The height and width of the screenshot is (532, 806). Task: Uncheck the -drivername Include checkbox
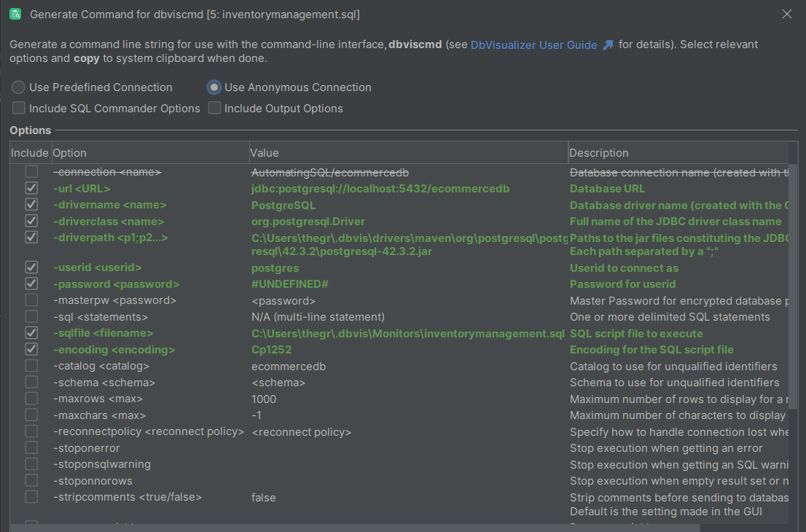(31, 204)
